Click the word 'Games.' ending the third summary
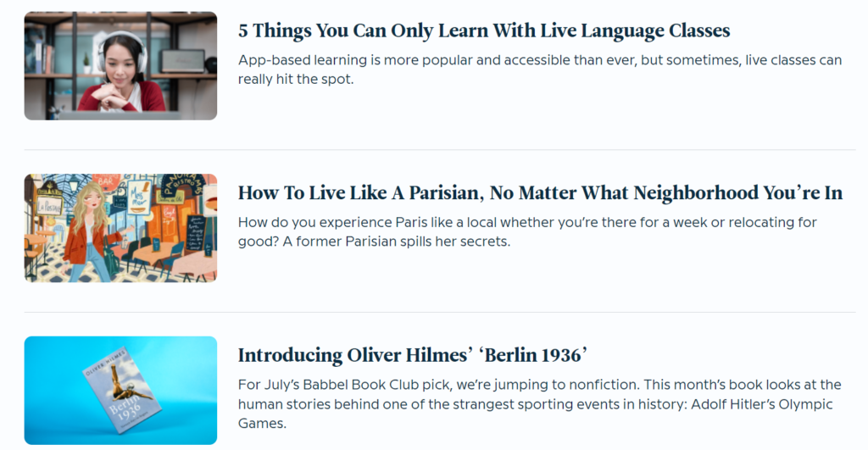Image resolution: width=868 pixels, height=450 pixels. tap(262, 422)
